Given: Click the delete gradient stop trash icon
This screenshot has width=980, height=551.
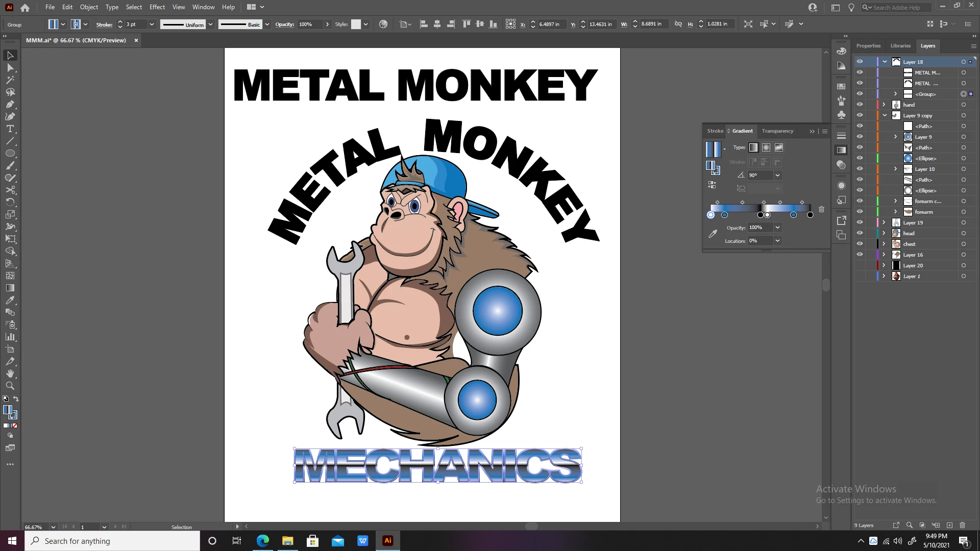Looking at the screenshot, I should [x=821, y=209].
